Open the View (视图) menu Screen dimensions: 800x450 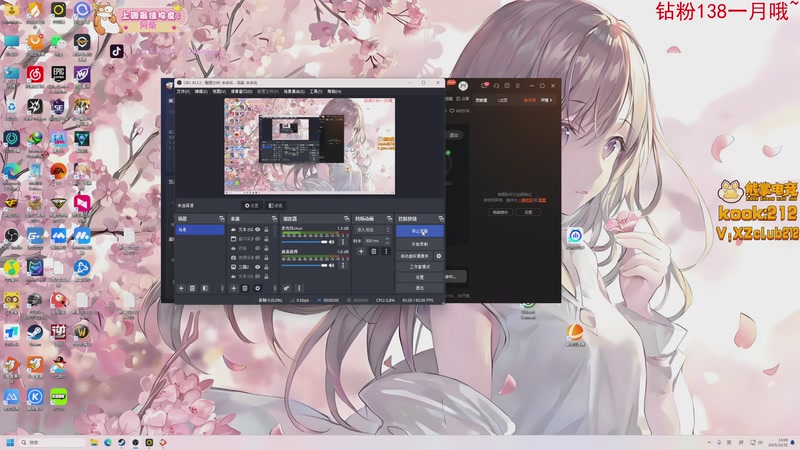point(219,91)
